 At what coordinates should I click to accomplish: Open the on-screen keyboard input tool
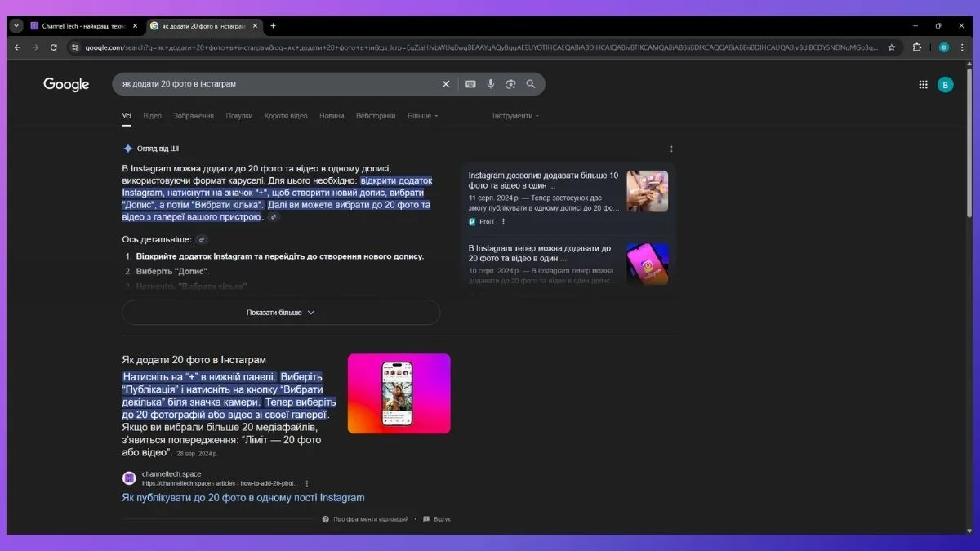tap(470, 84)
